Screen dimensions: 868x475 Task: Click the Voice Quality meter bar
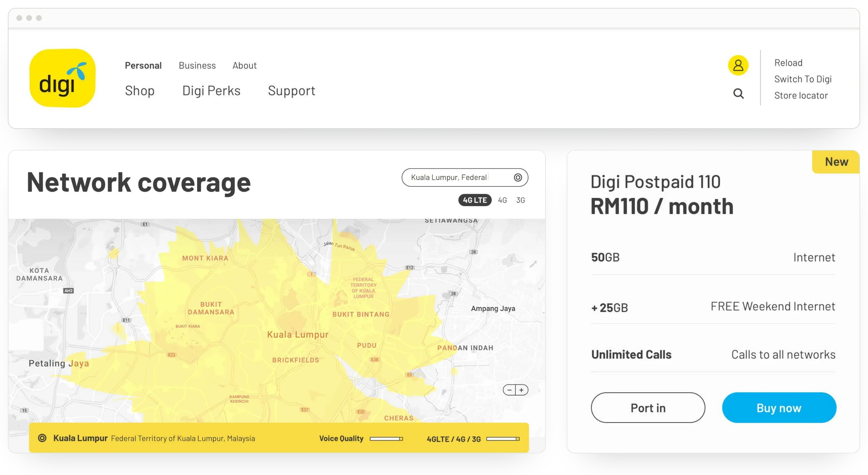[x=386, y=439]
